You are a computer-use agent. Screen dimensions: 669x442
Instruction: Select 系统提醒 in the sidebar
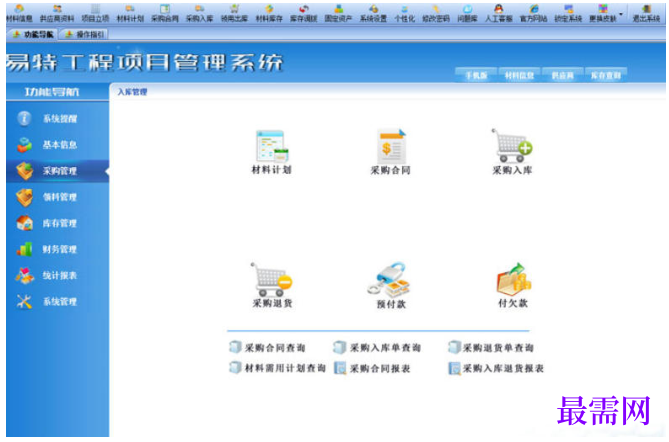point(57,119)
